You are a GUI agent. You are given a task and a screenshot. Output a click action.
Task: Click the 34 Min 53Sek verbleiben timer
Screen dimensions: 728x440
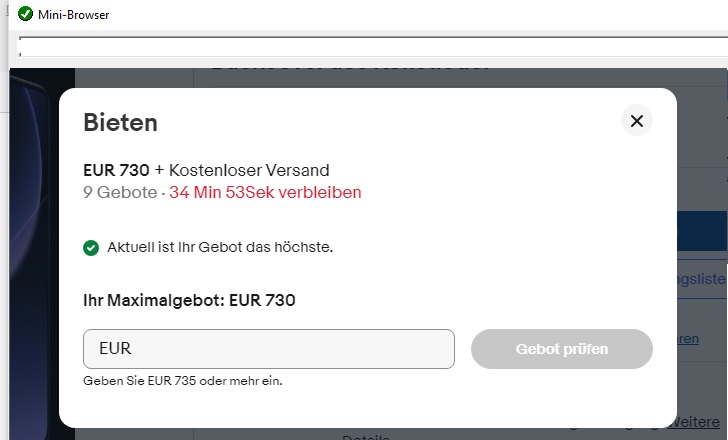coord(265,192)
